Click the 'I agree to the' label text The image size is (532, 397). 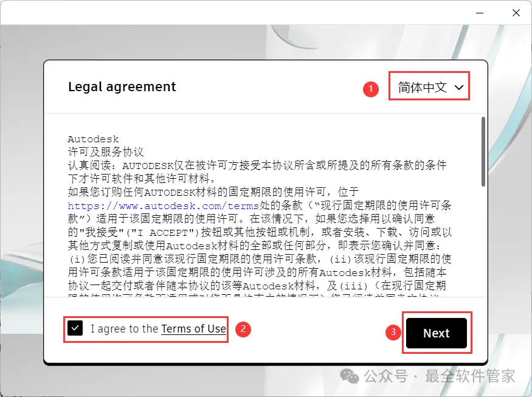124,329
